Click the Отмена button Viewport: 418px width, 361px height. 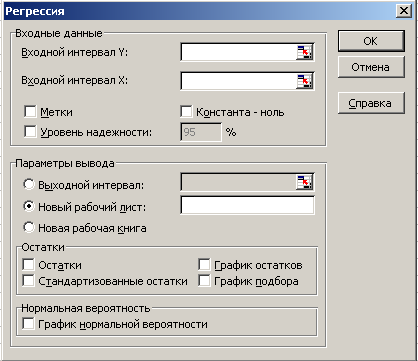(x=371, y=67)
